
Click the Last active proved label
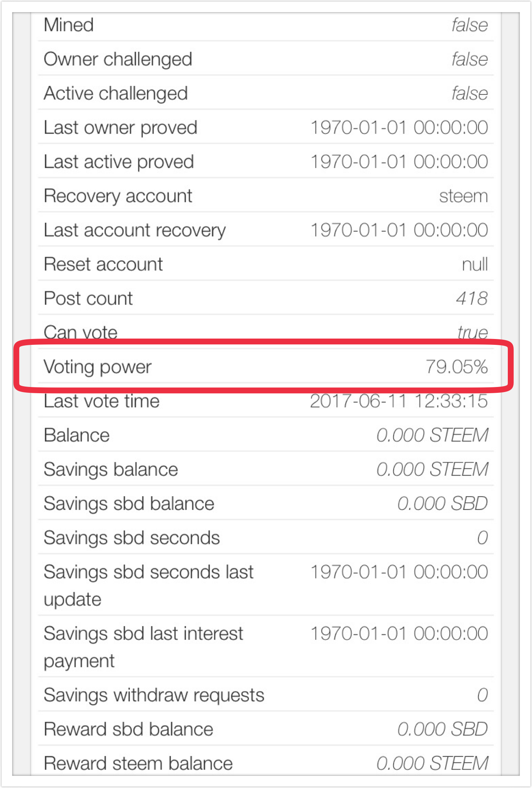pos(119,162)
